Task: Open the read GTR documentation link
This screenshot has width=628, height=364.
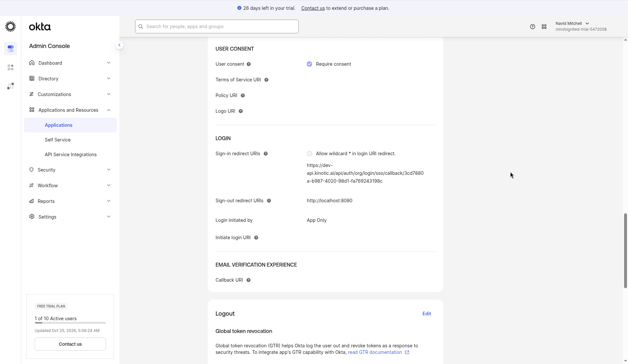Action: tap(375, 352)
